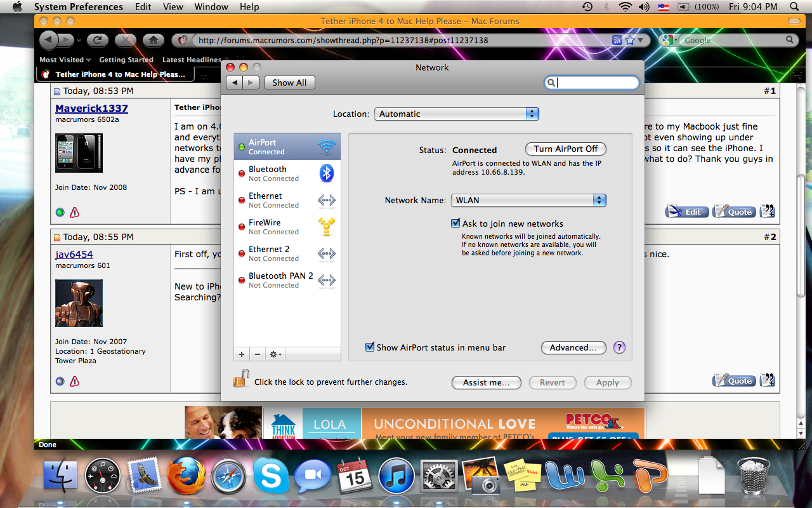Open Spotlight search in menu bar
This screenshot has width=812, height=508.
tap(795, 7)
